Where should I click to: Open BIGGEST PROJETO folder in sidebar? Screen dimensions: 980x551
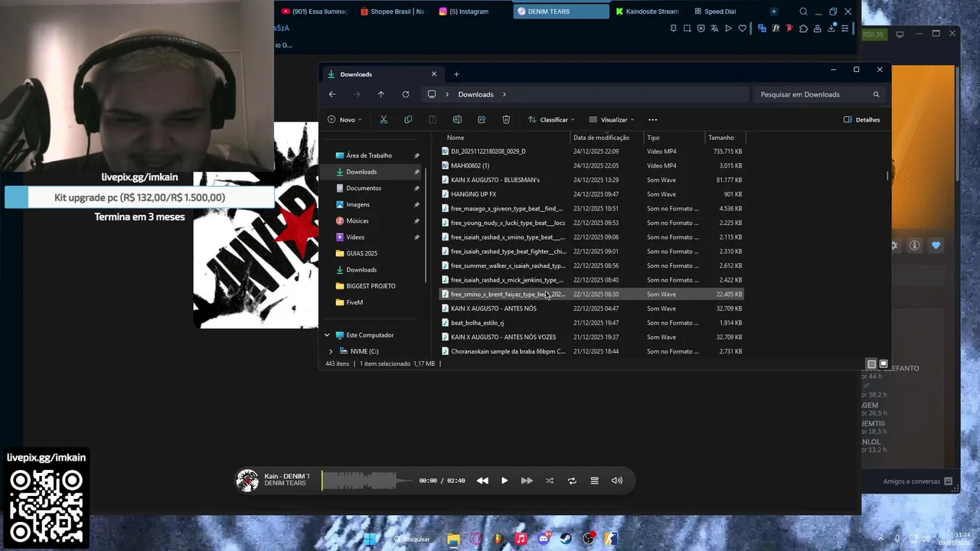[x=371, y=286]
